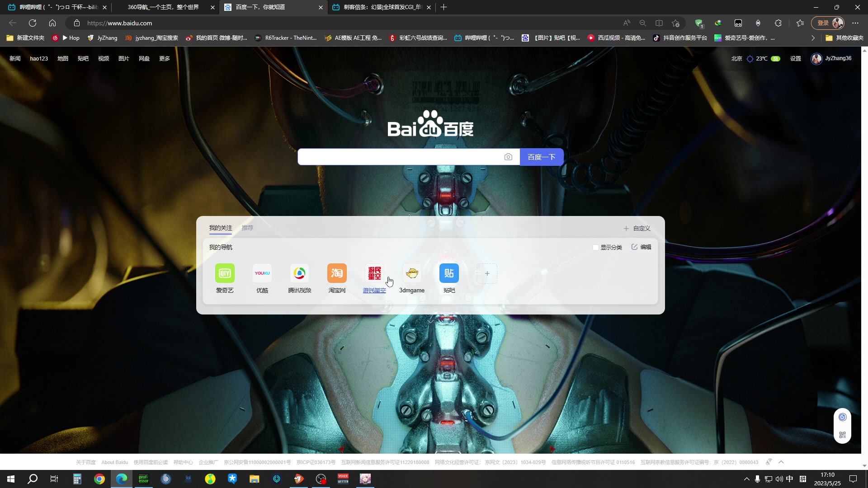
Task: Open the read aloud icon in address bar
Action: (x=627, y=23)
